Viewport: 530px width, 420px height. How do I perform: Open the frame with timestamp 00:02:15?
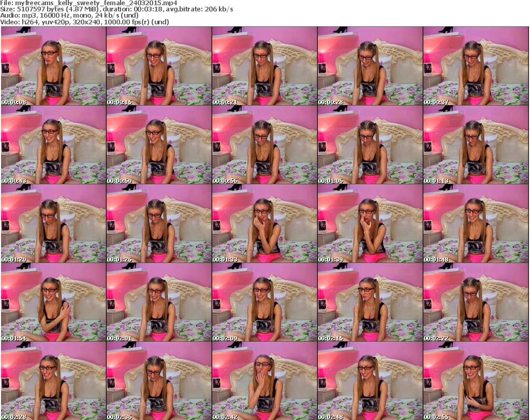[x=370, y=302]
